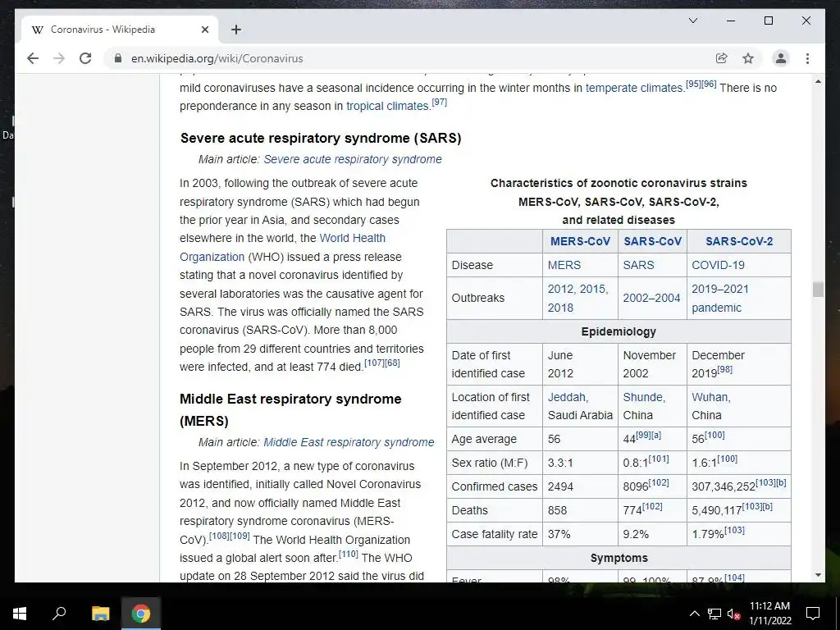Show hidden system tray icons
This screenshot has height=630, width=840.
(x=694, y=614)
